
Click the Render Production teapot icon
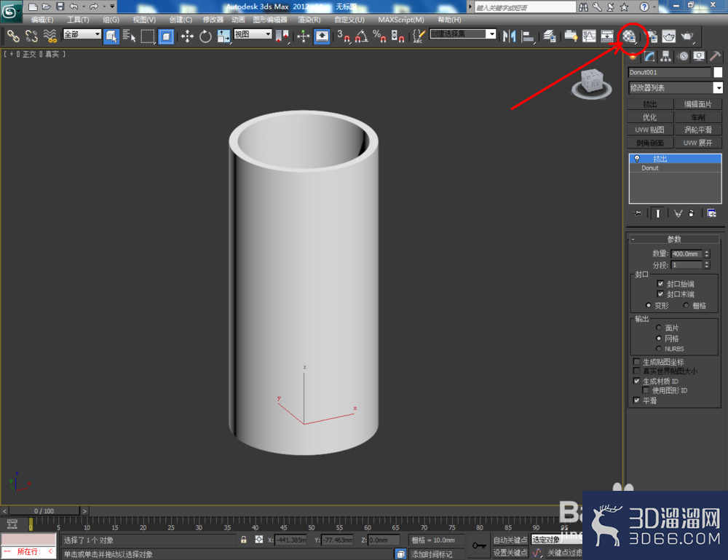687,36
